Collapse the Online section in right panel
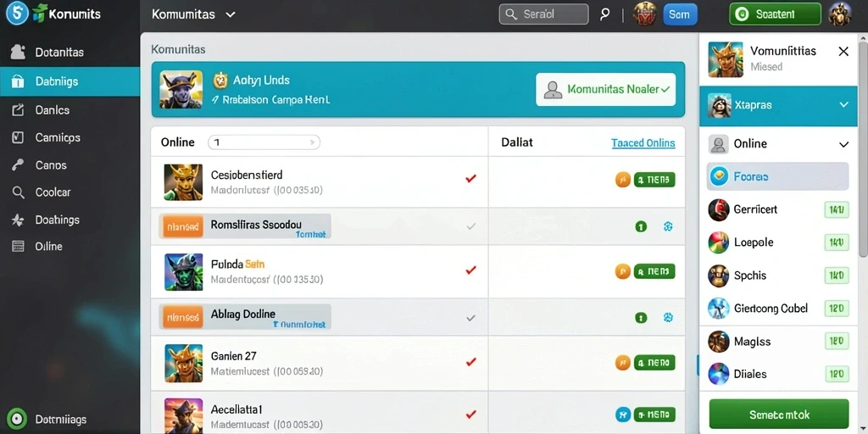This screenshot has height=434, width=868. [x=843, y=144]
